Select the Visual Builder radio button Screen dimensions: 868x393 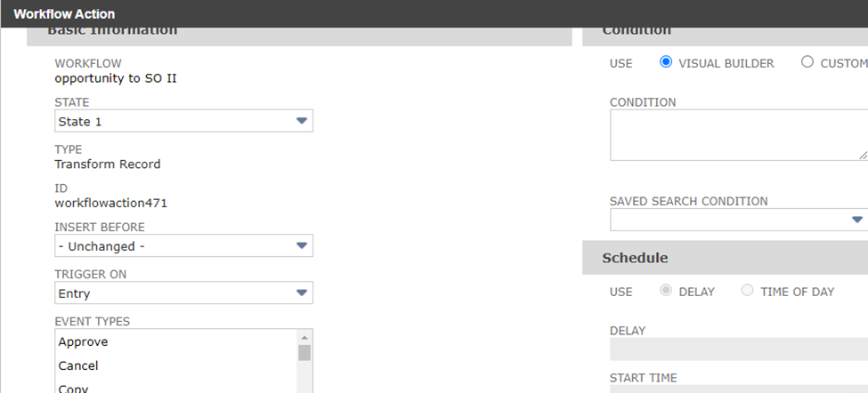tap(666, 62)
